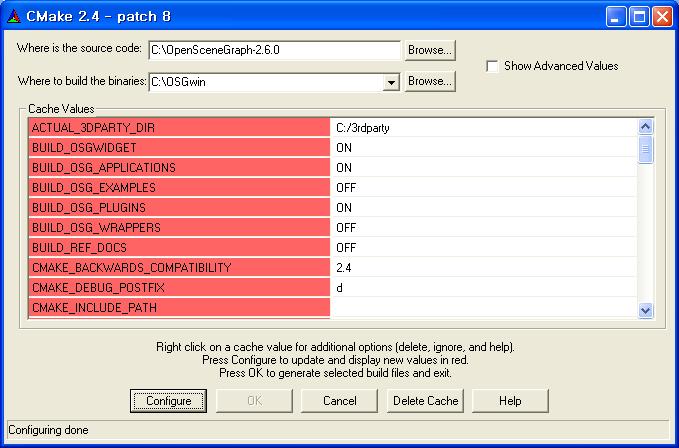This screenshot has height=448, width=679.
Task: Edit the 'd' debug postfix value
Action: coord(484,287)
